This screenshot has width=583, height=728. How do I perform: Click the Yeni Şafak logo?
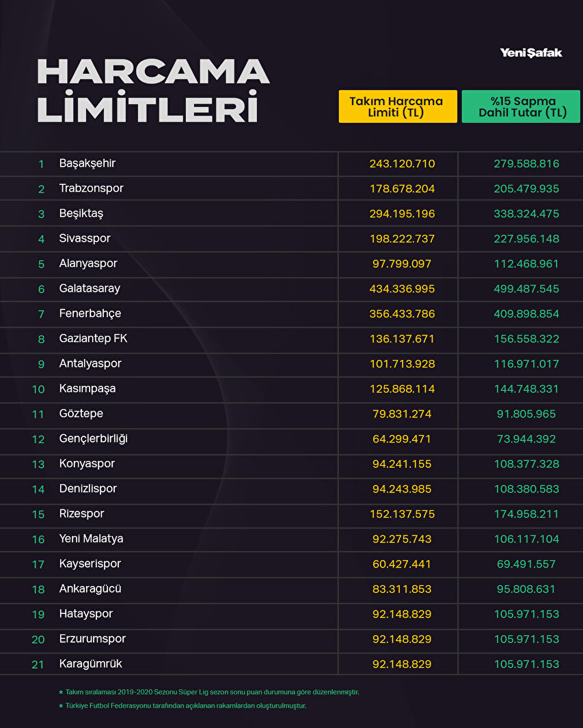[x=530, y=53]
